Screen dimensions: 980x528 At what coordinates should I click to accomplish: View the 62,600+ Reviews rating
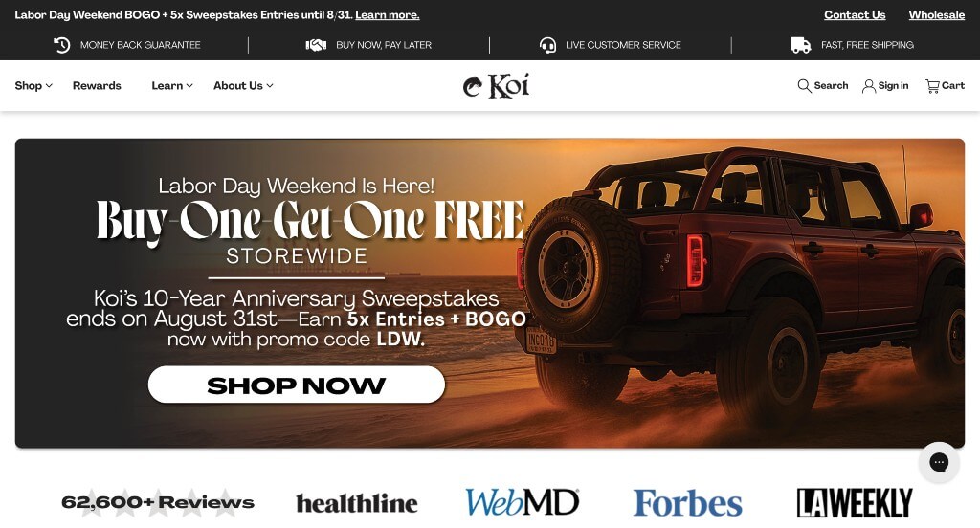pyautogui.click(x=158, y=502)
